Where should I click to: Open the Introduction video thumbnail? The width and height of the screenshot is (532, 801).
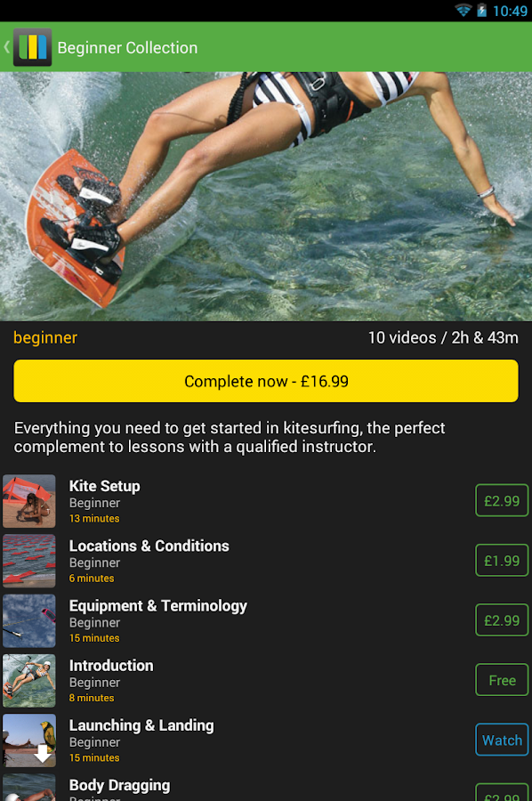coord(29,681)
